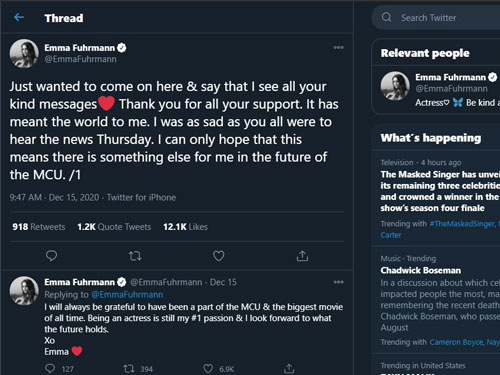
Task: Open the Masked Singer trending story
Action: click(x=439, y=191)
